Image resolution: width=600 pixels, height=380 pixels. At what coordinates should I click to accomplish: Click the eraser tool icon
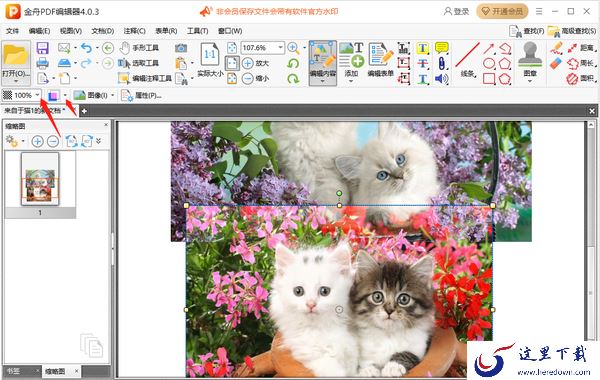(x=556, y=64)
